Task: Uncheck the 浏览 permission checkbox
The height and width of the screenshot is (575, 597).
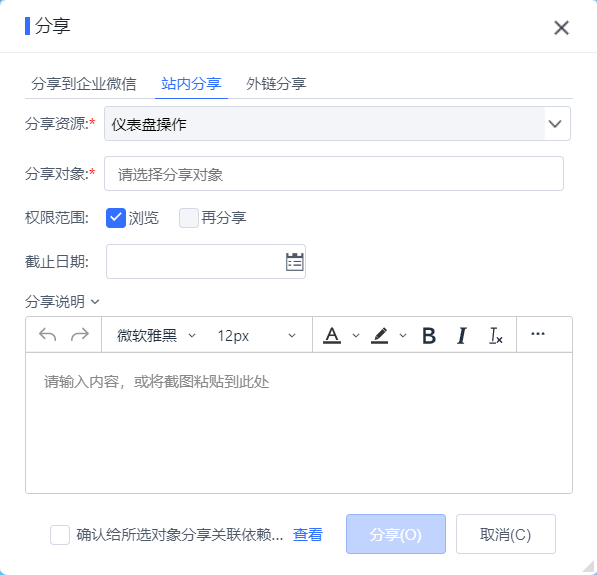Action: point(116,218)
